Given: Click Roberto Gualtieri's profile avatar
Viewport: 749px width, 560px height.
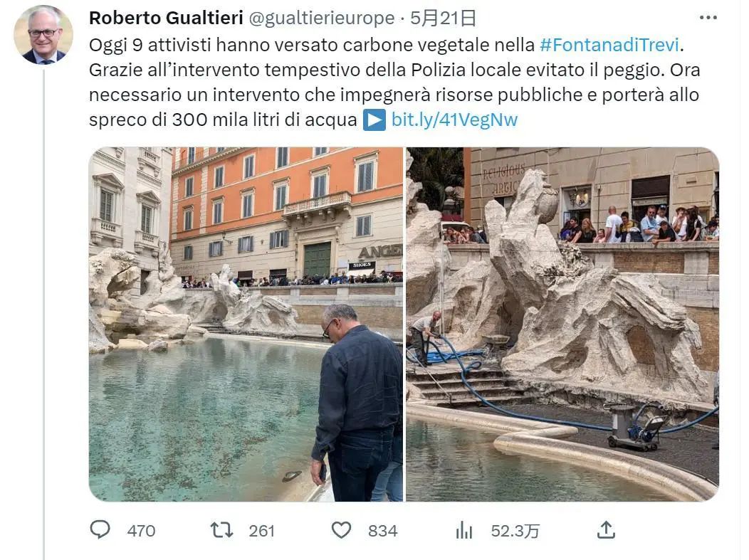Looking at the screenshot, I should pos(43,35).
